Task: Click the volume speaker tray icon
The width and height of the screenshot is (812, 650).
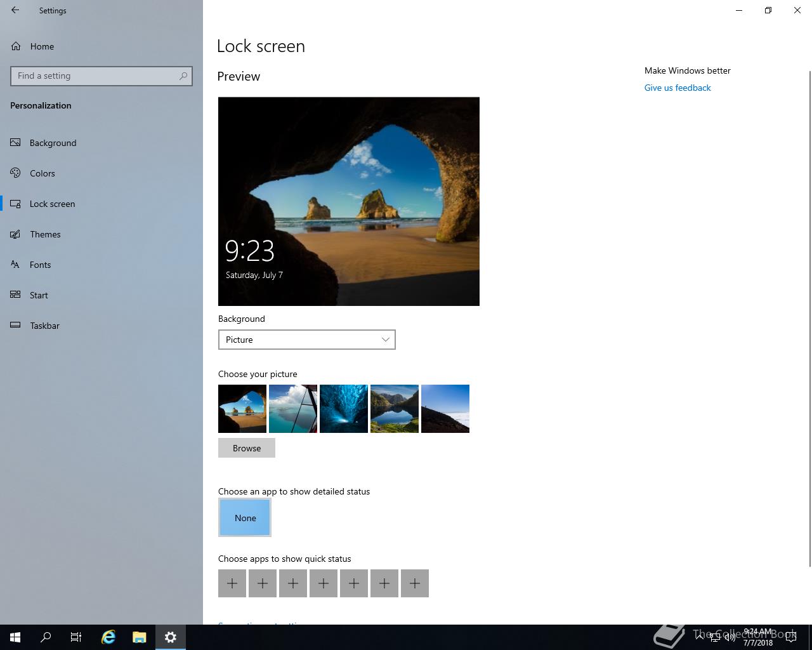Action: [730, 637]
